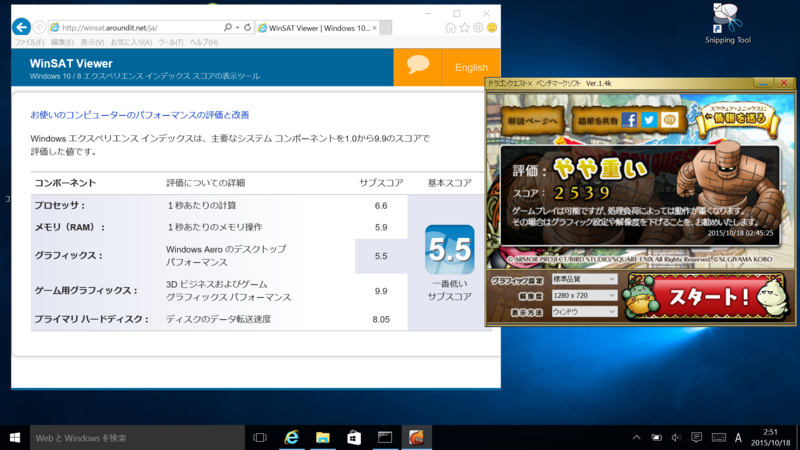Open the Action Center notification icon
This screenshot has height=450, width=800.
pos(696,438)
